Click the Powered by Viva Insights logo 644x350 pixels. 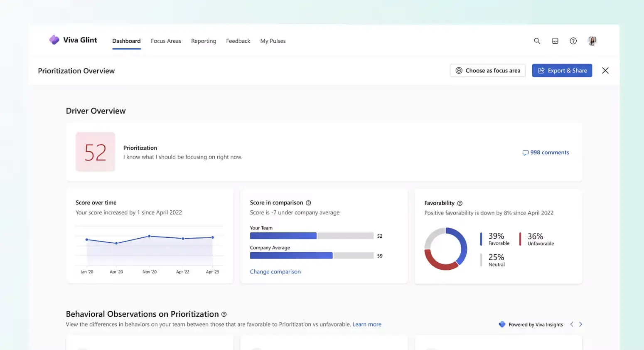tap(502, 324)
